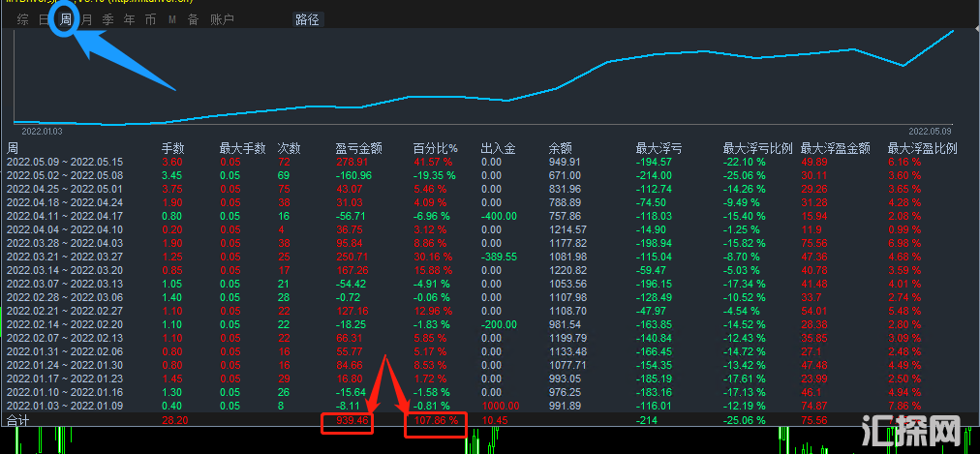The image size is (980, 454).
Task: Select the 2022.05.09 ~ 2022.05.15 week row
Action: 65,163
